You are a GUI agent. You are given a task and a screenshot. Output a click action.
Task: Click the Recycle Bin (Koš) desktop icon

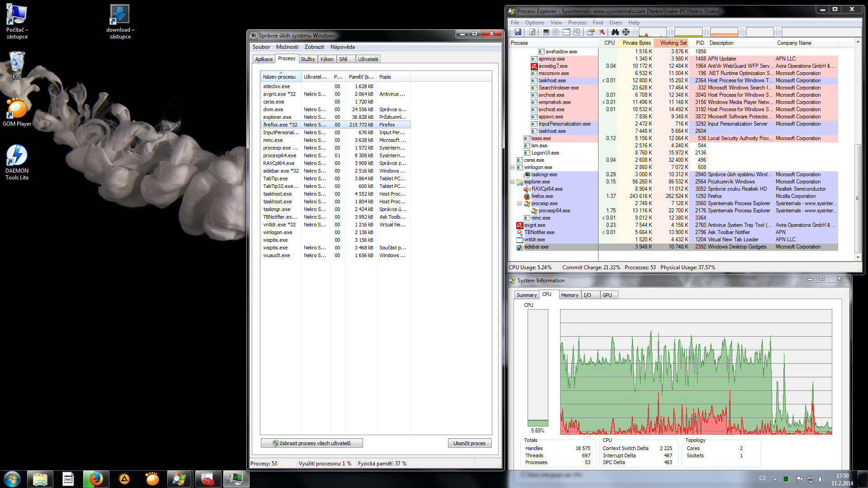pos(17,65)
